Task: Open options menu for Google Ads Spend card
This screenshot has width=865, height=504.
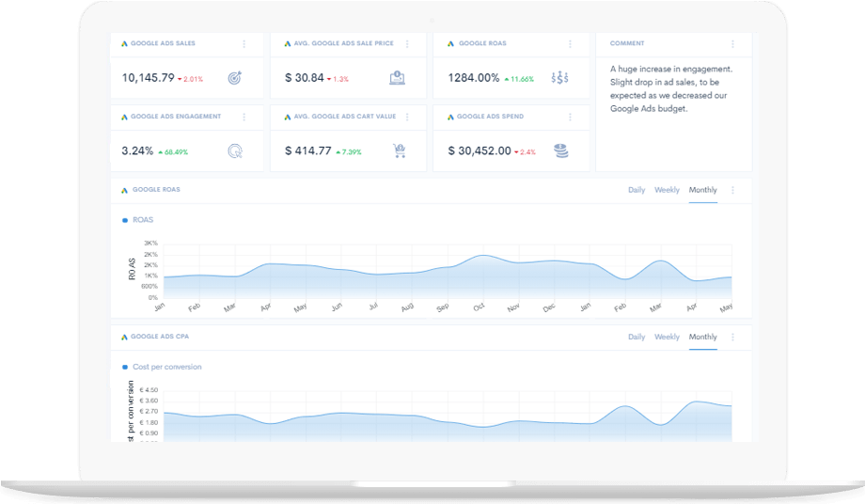Action: coord(570,117)
